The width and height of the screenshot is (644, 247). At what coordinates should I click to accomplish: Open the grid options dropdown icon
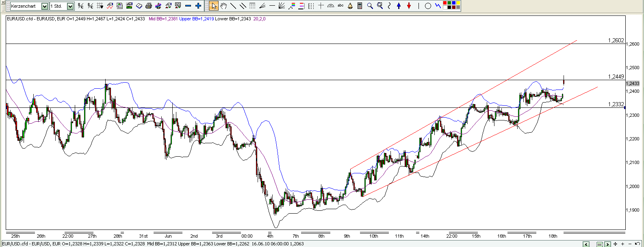coord(100,6)
